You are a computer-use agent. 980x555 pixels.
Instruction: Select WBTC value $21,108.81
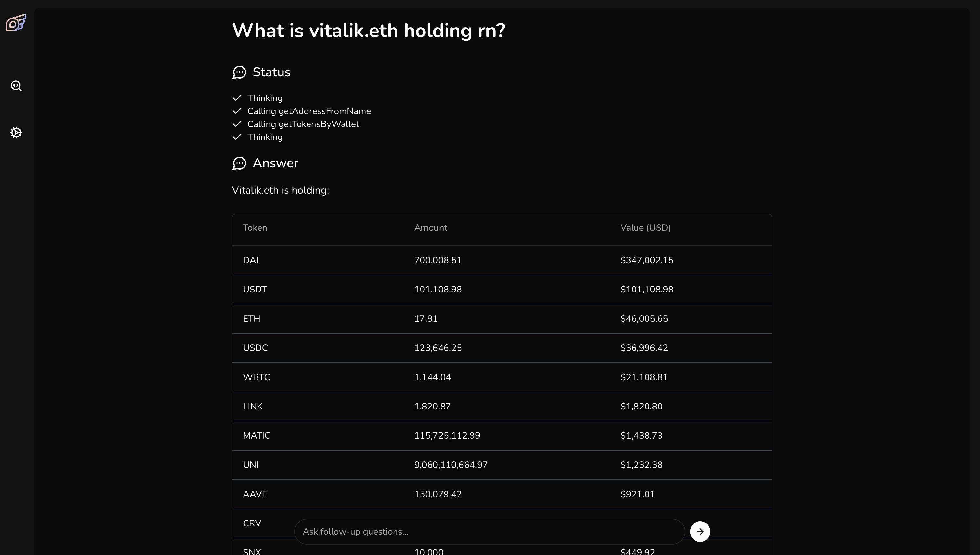click(x=644, y=377)
